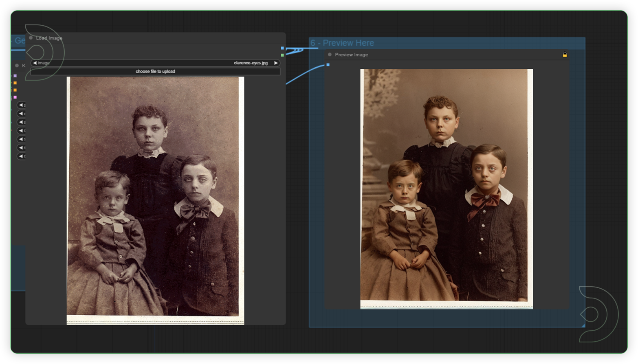Collapse the Load Image node via its title dot
Viewport: 638px width, 364px height.
31,38
